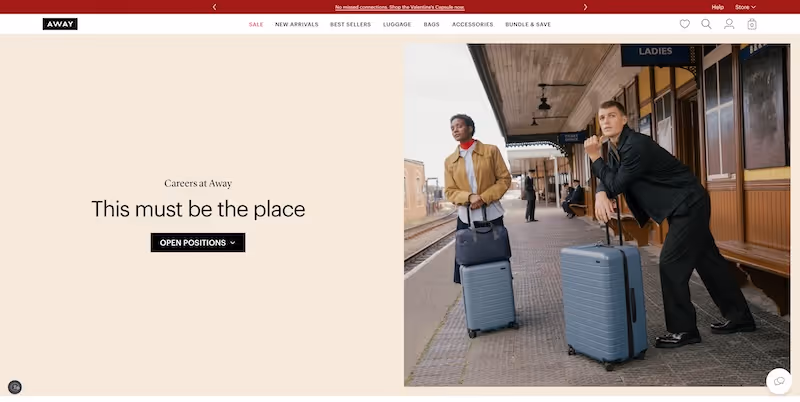
Task: Show the next announcement banner arrow
Action: (585, 7)
